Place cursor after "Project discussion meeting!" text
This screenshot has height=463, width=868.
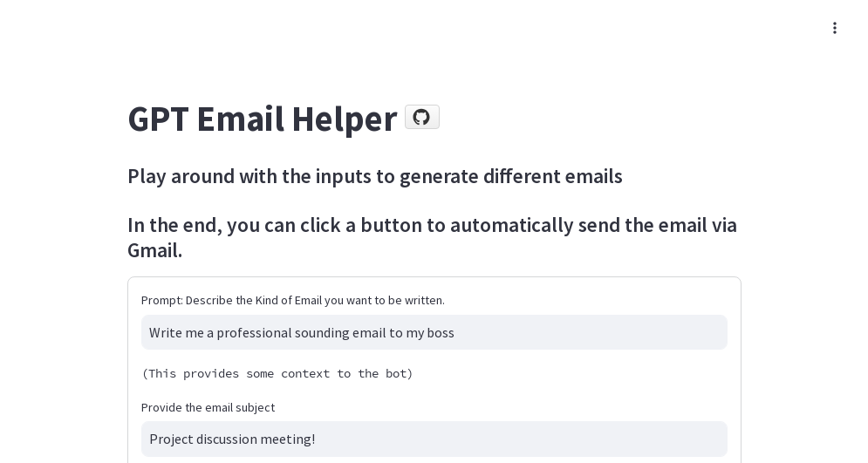317,439
